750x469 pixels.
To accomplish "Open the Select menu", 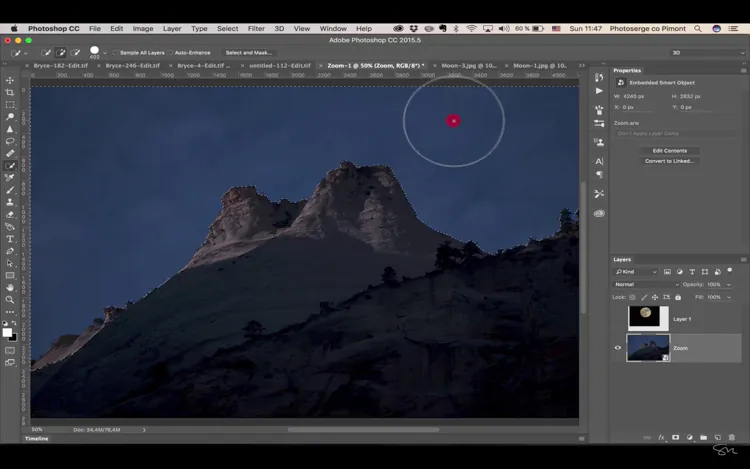I will 227,29.
